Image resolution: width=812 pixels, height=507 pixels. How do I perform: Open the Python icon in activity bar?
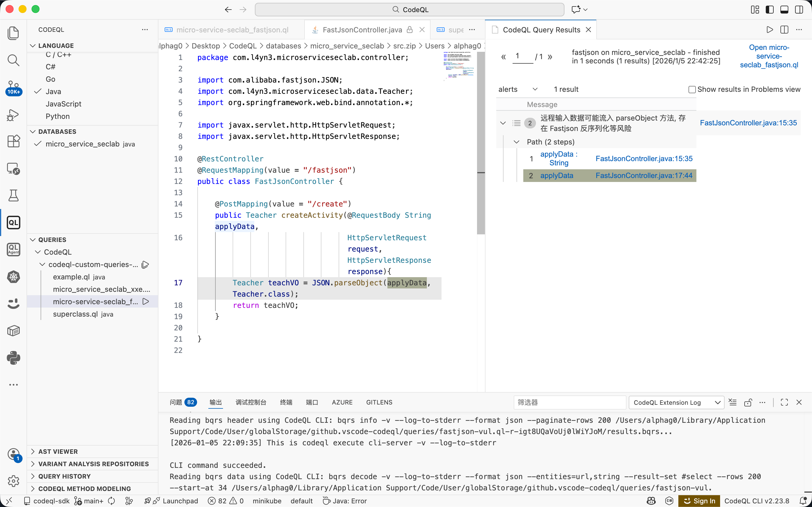14,358
